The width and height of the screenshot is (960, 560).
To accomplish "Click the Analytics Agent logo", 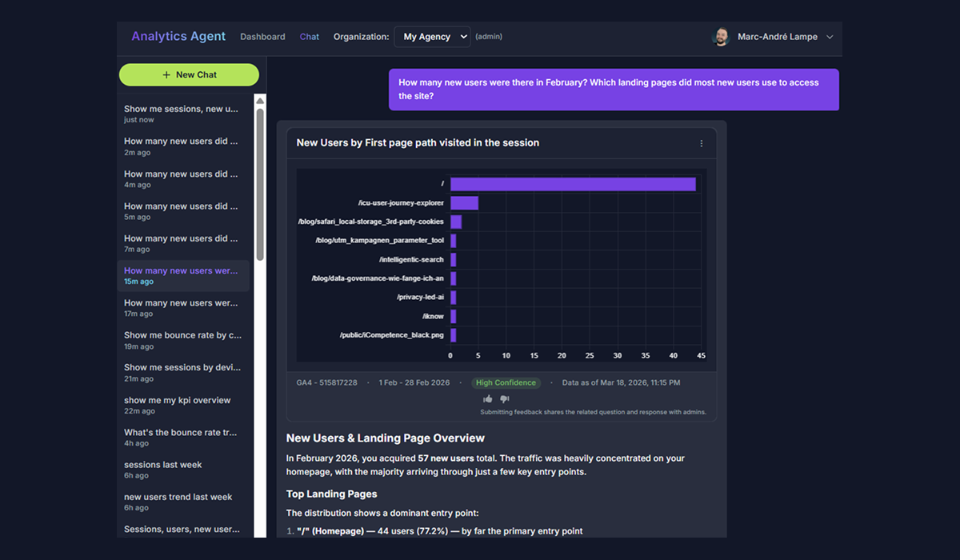I will tap(178, 36).
